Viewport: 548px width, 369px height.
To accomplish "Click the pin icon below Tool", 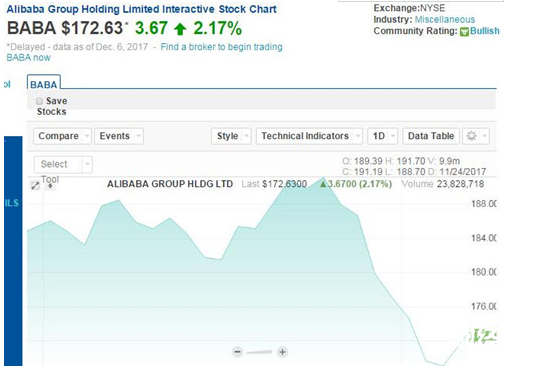I will (50, 186).
